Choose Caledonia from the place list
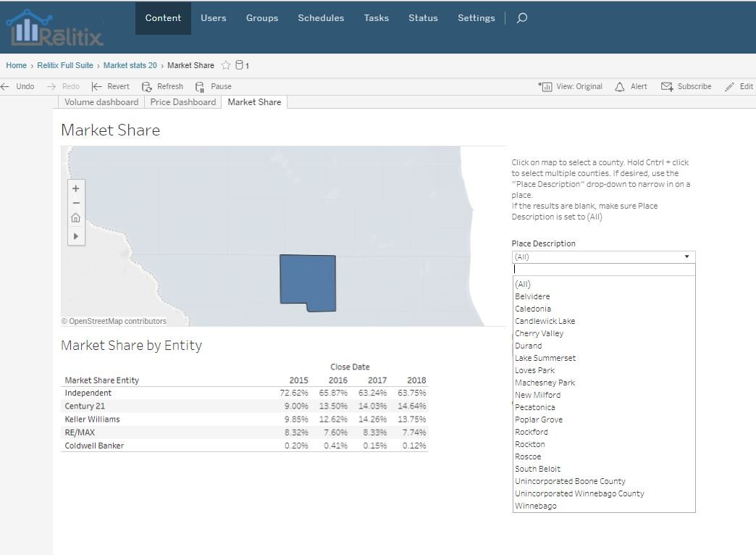Viewport: 756px width, 555px height. coord(533,309)
